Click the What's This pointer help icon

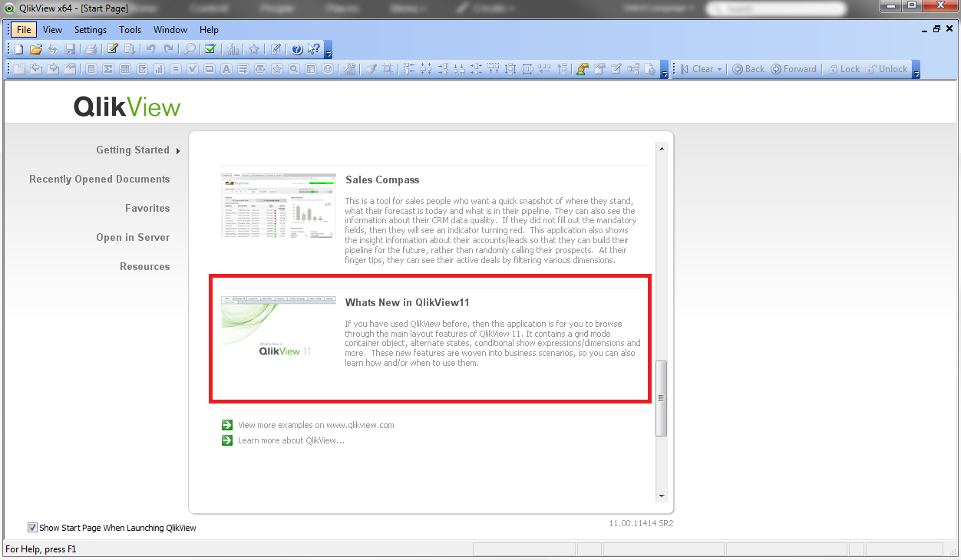pyautogui.click(x=313, y=49)
